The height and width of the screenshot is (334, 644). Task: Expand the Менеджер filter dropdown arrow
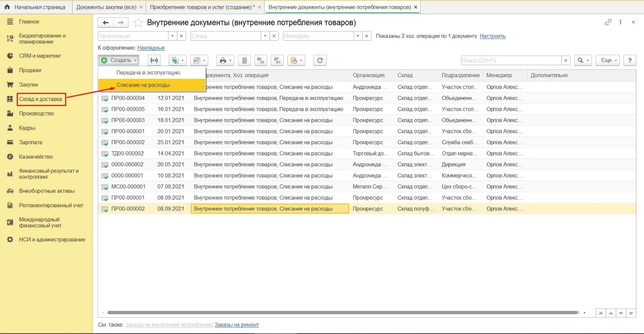[x=358, y=36]
